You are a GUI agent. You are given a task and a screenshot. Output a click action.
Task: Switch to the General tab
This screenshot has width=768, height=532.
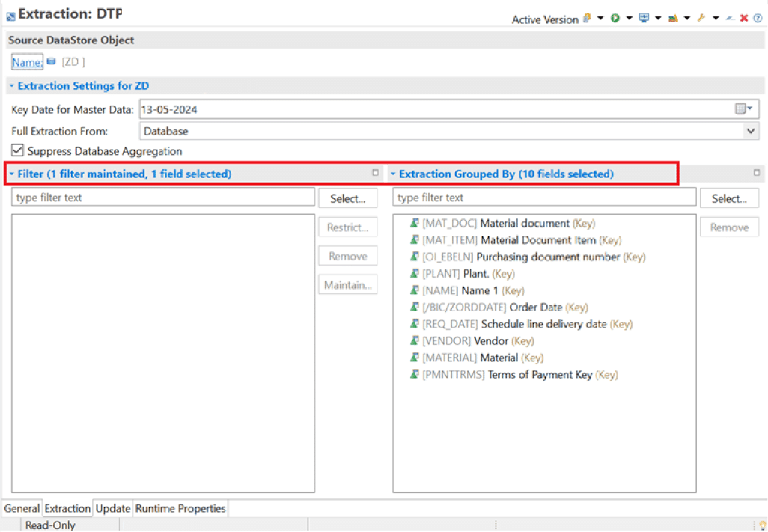pyautogui.click(x=22, y=509)
